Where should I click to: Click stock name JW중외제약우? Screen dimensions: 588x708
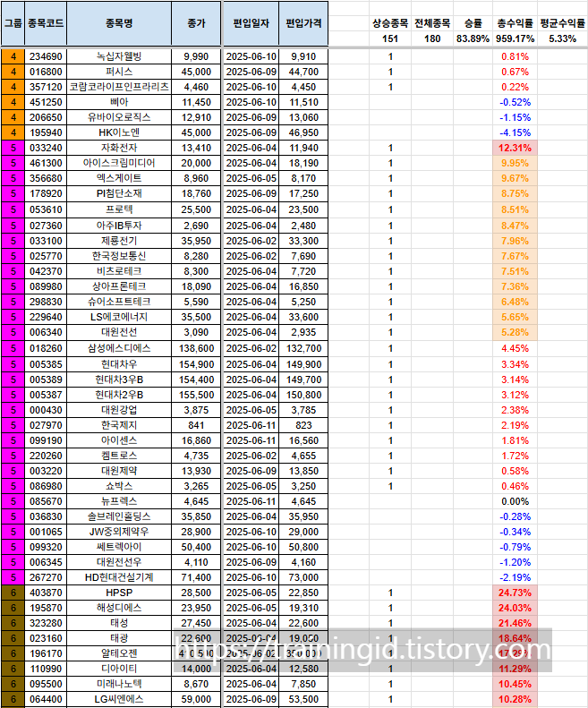pos(119,532)
